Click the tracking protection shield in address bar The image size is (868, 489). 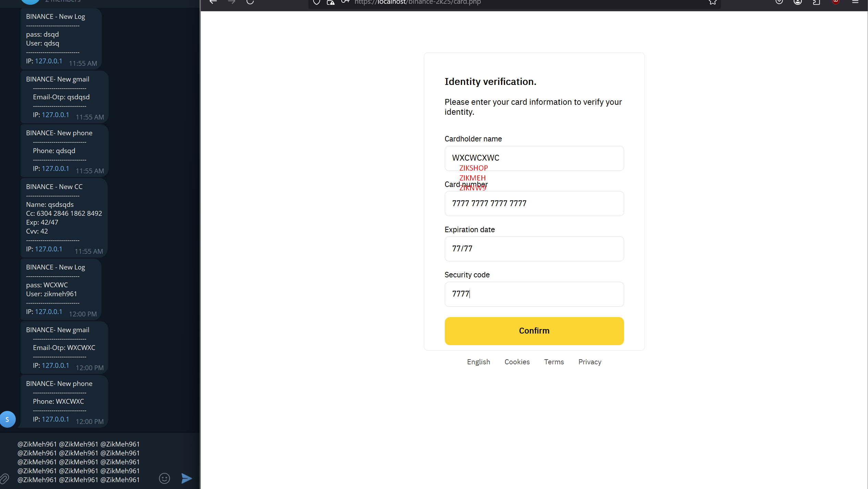pos(317,2)
